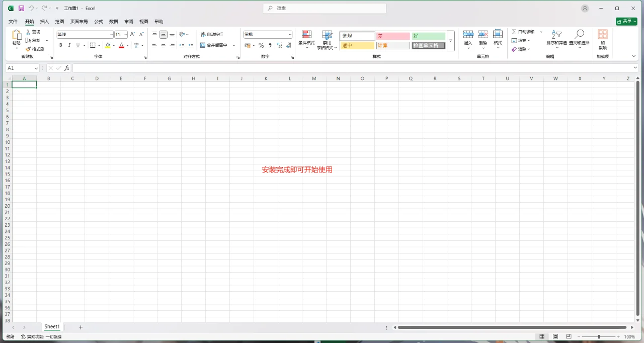Click the increase decimal icon
The image size is (644, 343).
(279, 45)
